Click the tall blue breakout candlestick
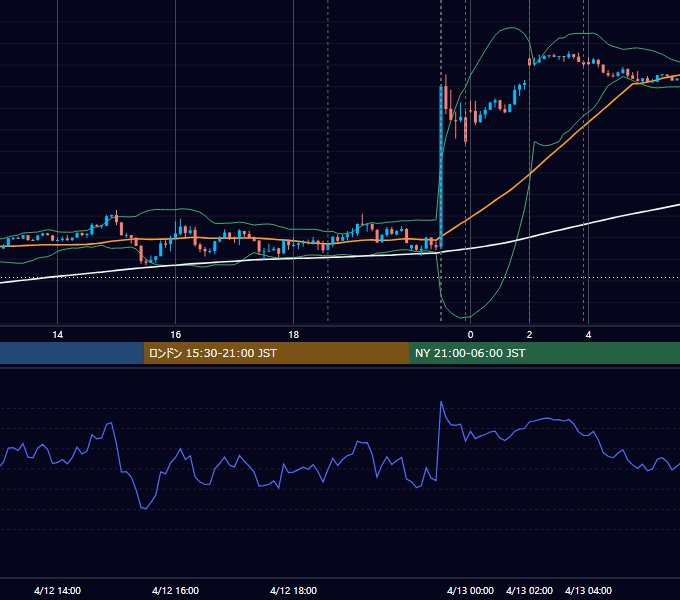The height and width of the screenshot is (600, 680). [441, 167]
